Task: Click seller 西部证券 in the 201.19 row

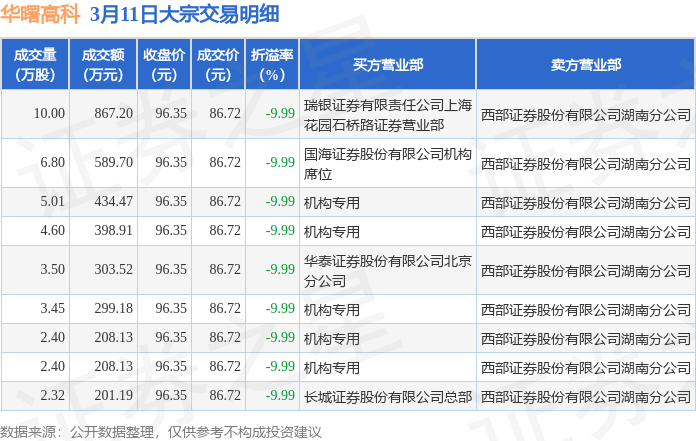Action: pos(585,397)
